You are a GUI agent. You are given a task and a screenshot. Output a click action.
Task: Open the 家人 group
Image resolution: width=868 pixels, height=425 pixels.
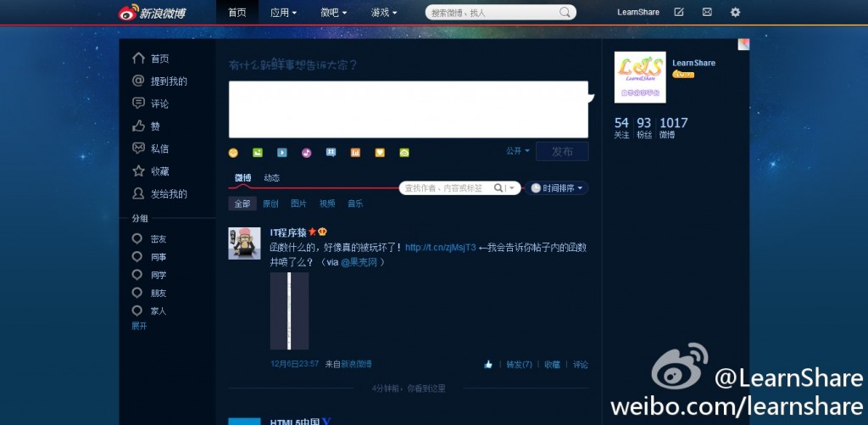159,310
